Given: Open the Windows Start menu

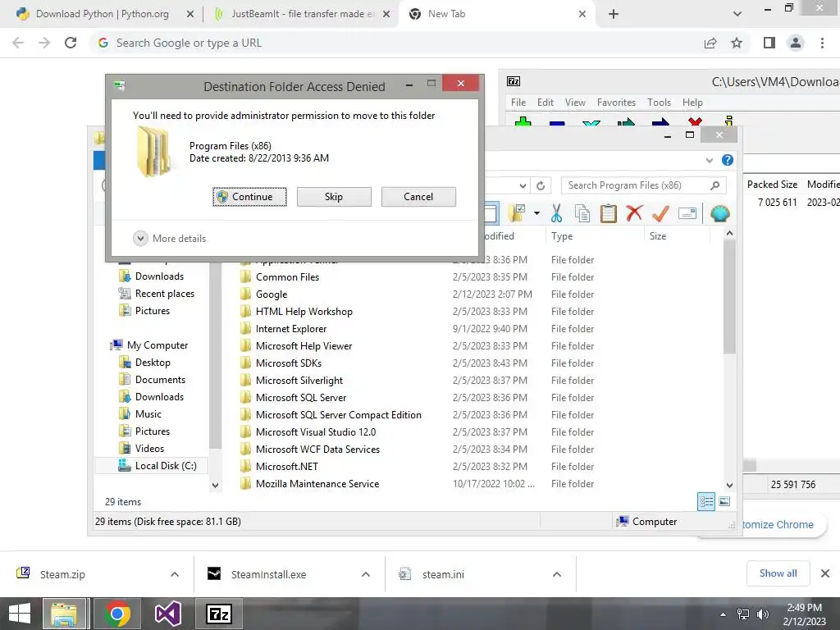Looking at the screenshot, I should click(x=20, y=614).
